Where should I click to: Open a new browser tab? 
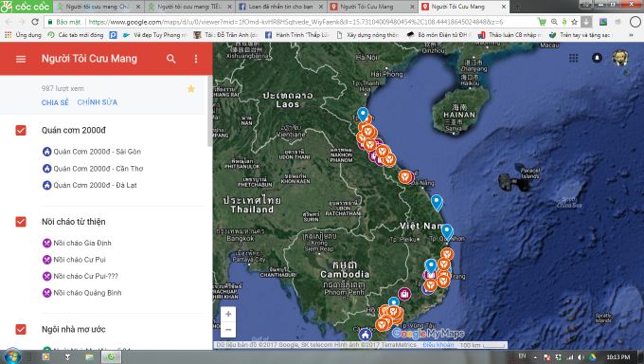click(x=517, y=7)
